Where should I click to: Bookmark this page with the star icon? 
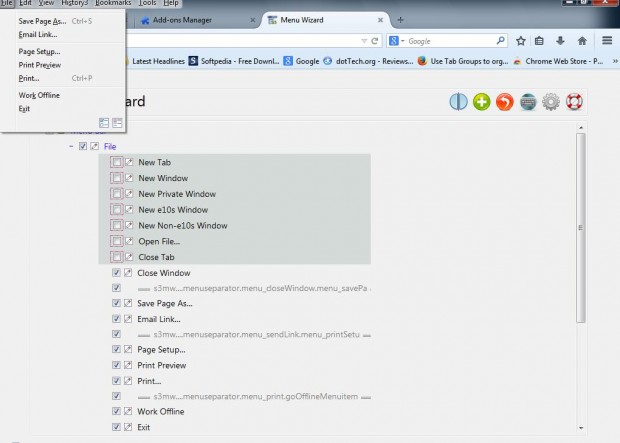(521, 41)
